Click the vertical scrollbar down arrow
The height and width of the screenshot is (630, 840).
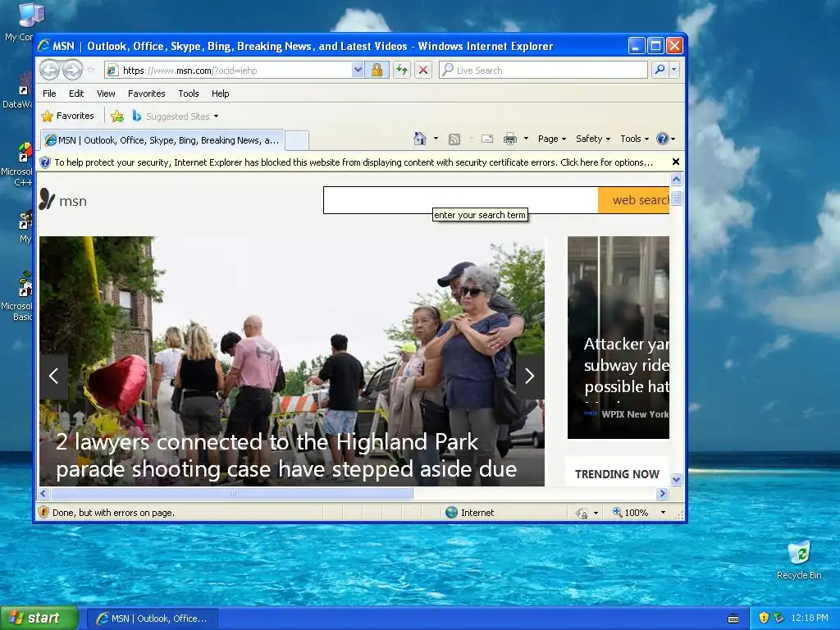click(x=676, y=479)
